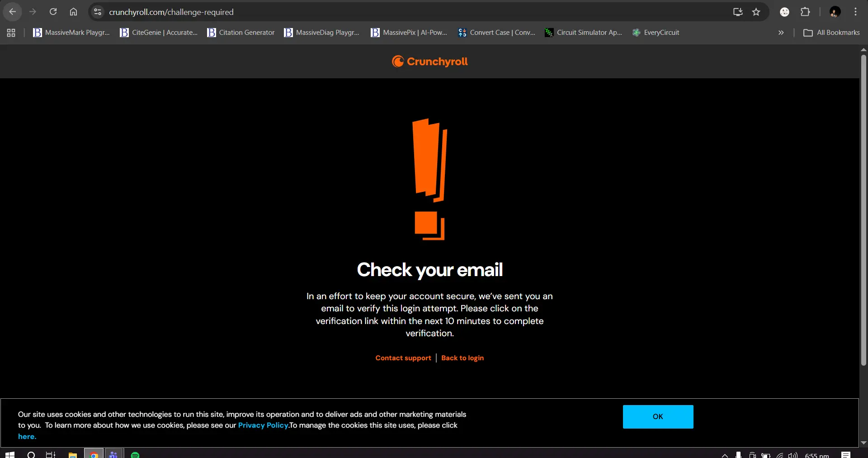The image size is (868, 458).
Task: Click the page vertical scrollbar thumb
Action: pyautogui.click(x=863, y=210)
